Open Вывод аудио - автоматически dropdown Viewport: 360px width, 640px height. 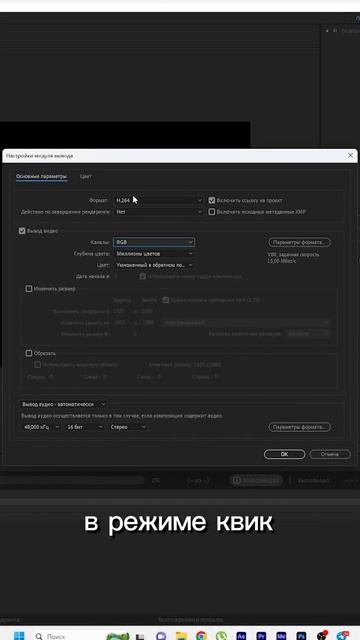pyautogui.click(x=64, y=404)
